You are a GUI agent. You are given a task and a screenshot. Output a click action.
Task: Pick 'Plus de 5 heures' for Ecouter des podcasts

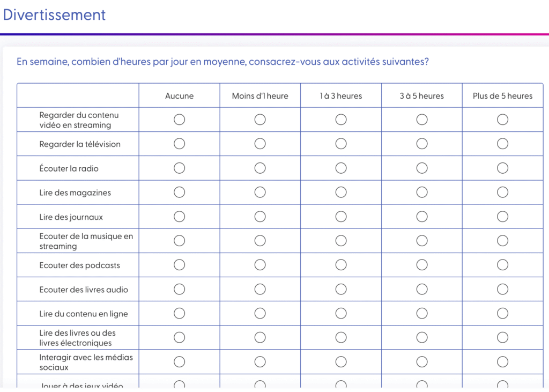502,265
